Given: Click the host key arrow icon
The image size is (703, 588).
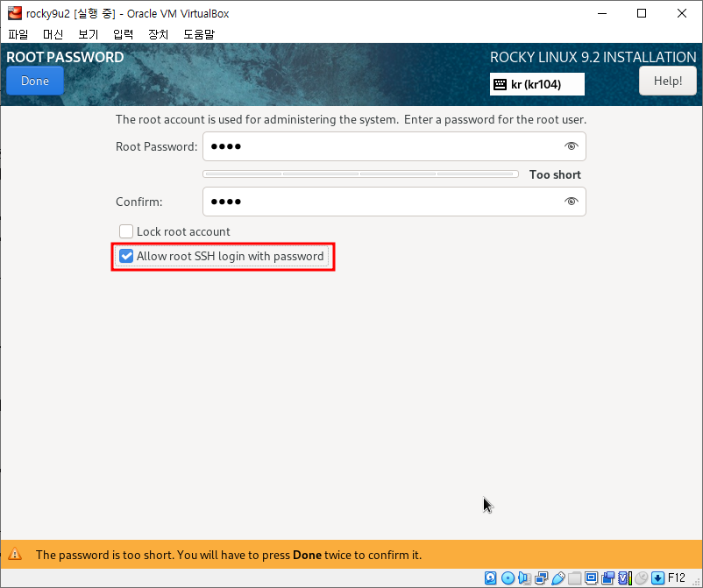Looking at the screenshot, I should tap(657, 578).
